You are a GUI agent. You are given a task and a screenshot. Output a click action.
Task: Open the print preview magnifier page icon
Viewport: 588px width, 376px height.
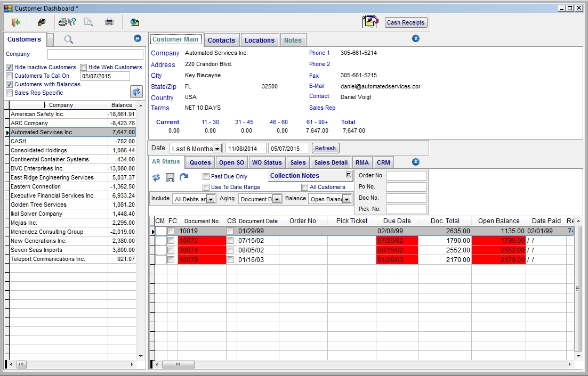pyautogui.click(x=88, y=22)
